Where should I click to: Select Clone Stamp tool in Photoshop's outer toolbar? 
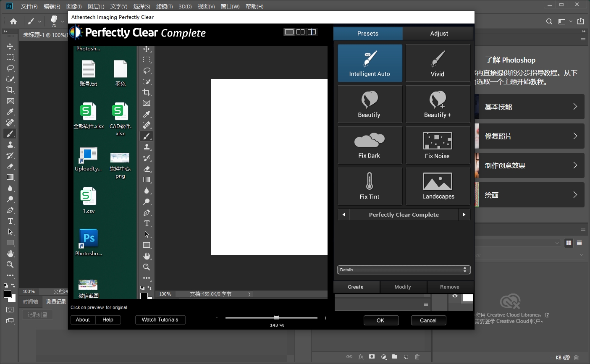point(10,144)
